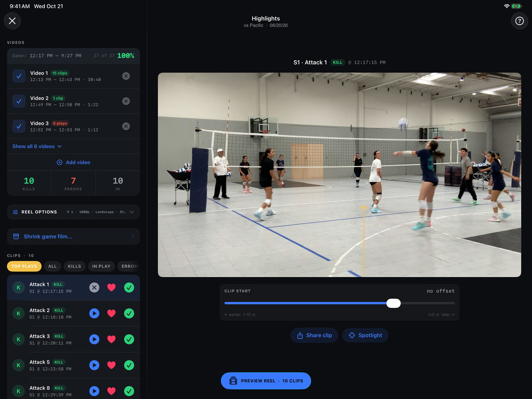Click the 10 Kills stat
The image size is (532, 399).
[29, 183]
